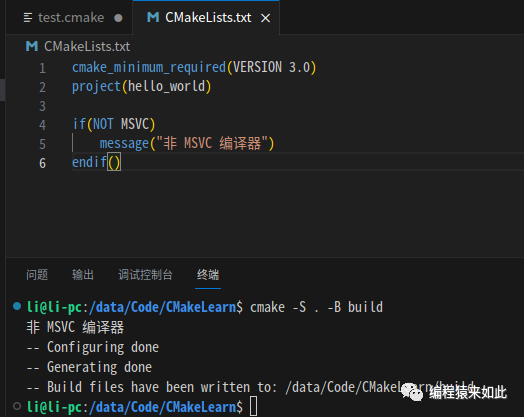
Task: Open the 调试控制台 panel tab
Action: (145, 275)
